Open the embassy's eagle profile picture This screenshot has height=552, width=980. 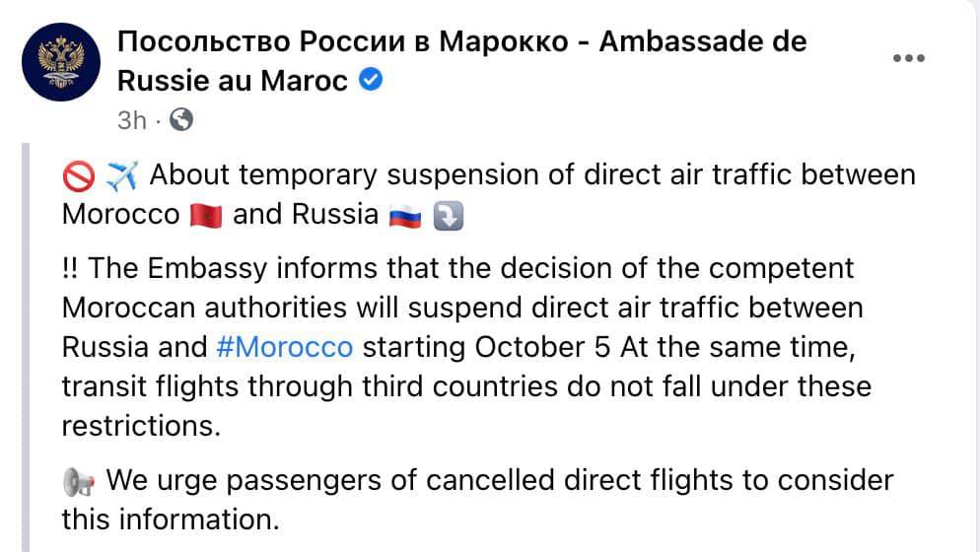[60, 62]
